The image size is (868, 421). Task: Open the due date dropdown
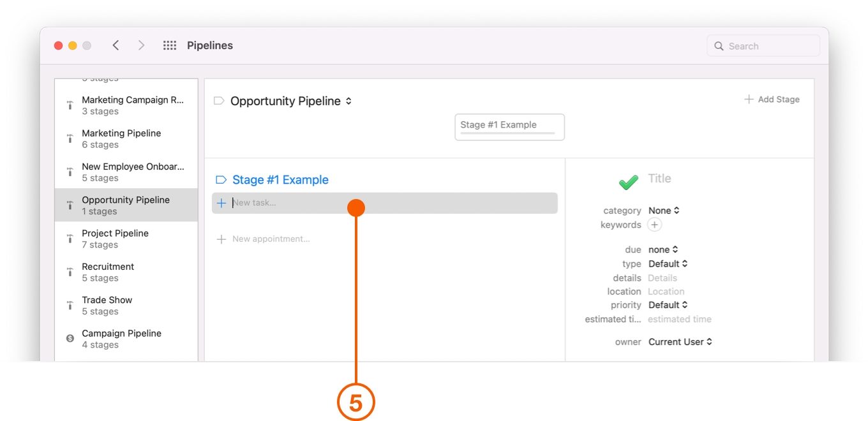tap(664, 249)
